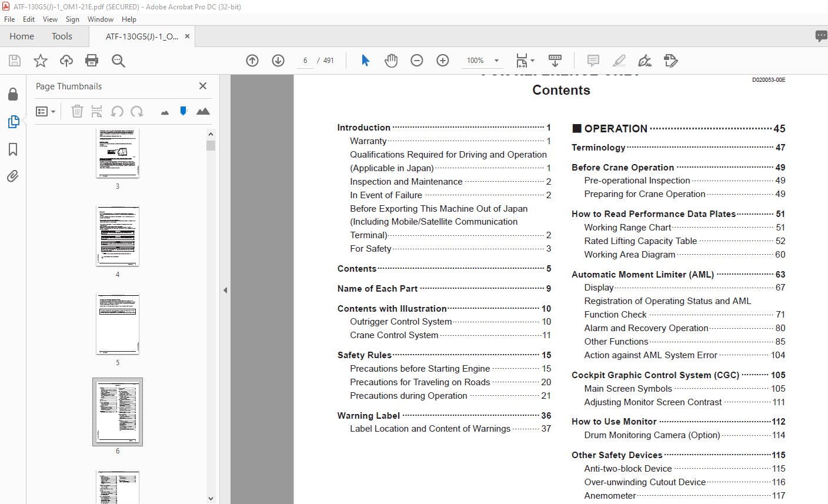This screenshot has height=504, width=828.
Task: Open the Sign menu
Action: [72, 19]
